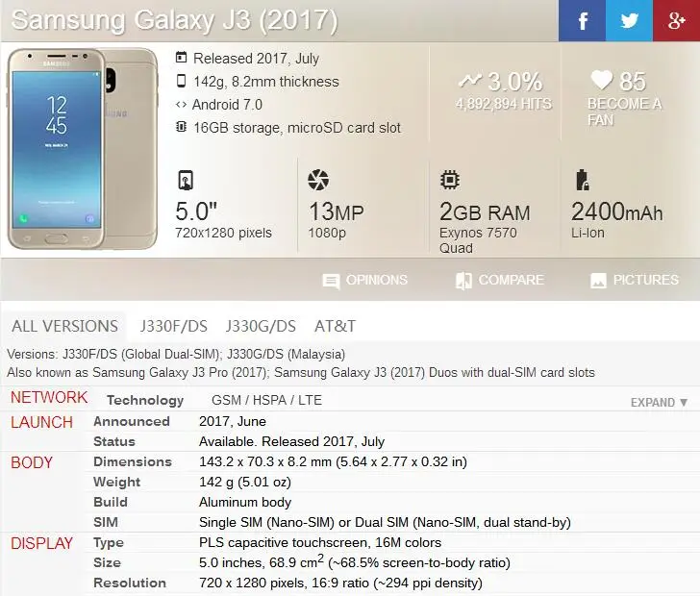Click the '2017, June' announced value
Image resolution: width=700 pixels, height=596 pixels.
pyautogui.click(x=233, y=421)
